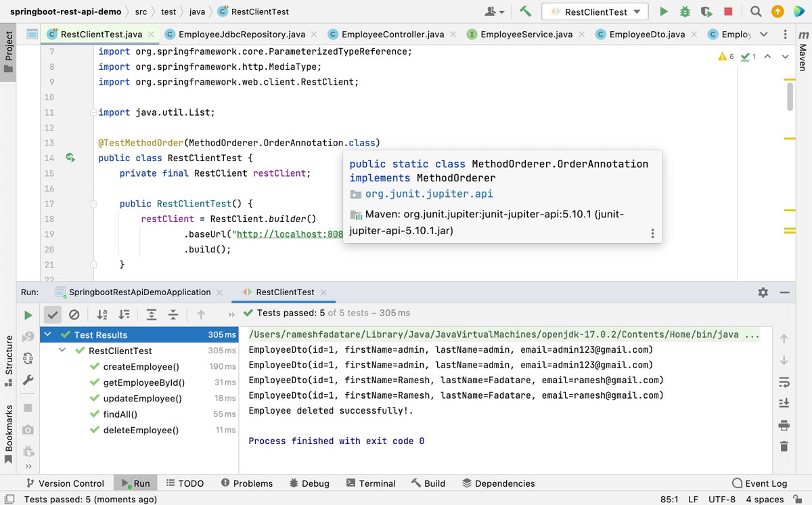
Task: Toggle auto-test icon in Run sidebar
Action: tap(28, 358)
